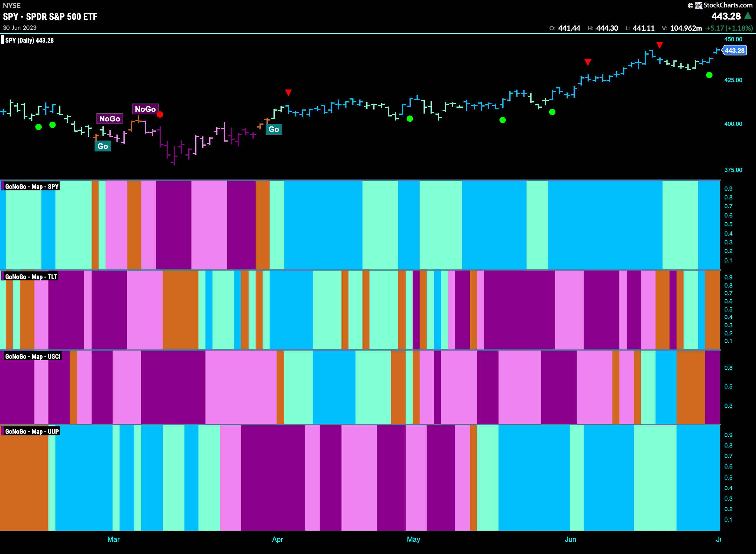Image resolution: width=756 pixels, height=554 pixels.
Task: Click the May label on time axis
Action: click(x=413, y=539)
